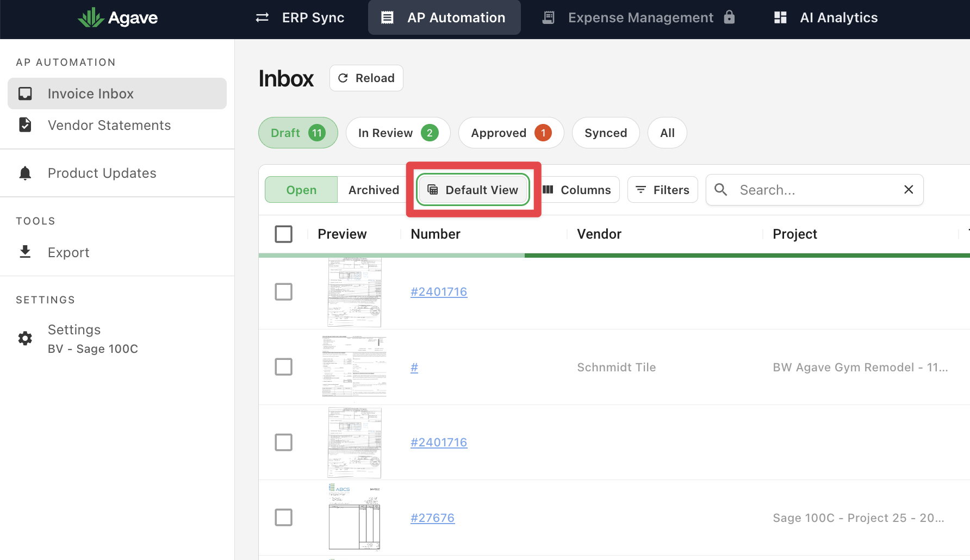This screenshot has width=970, height=560.
Task: Open preview thumbnail of first #2401716
Action: click(355, 293)
